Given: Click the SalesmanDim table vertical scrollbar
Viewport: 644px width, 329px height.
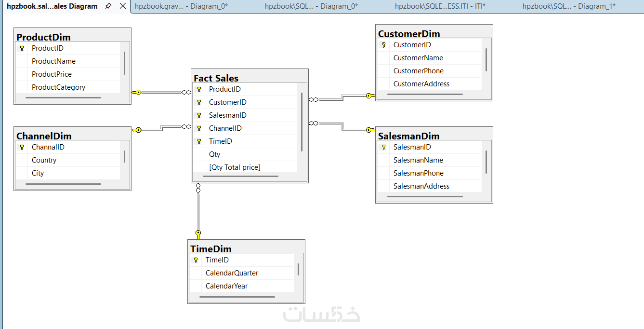Looking at the screenshot, I should click(x=486, y=162).
